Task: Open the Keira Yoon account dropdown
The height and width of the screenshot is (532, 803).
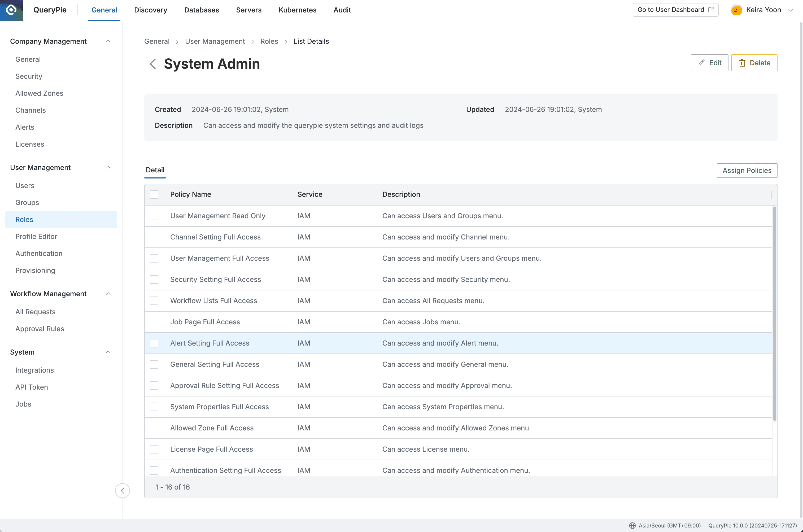Action: click(x=792, y=10)
